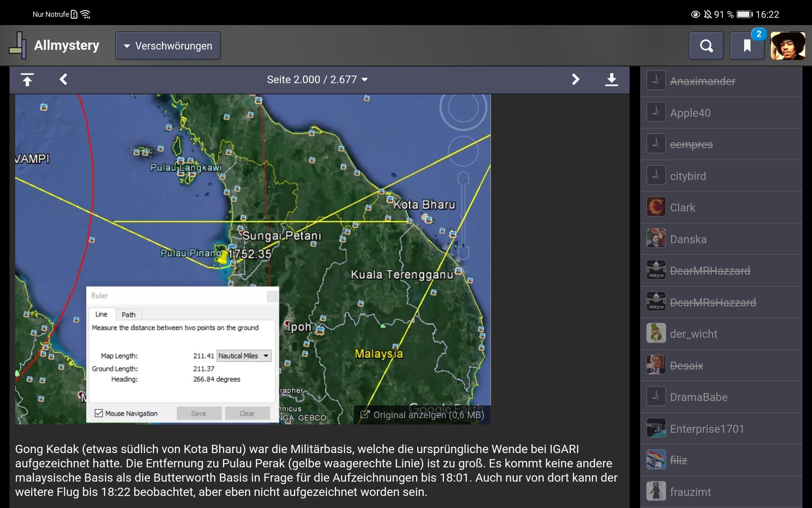
Task: Click Enterprise1701's starship avatar
Action: [x=656, y=428]
